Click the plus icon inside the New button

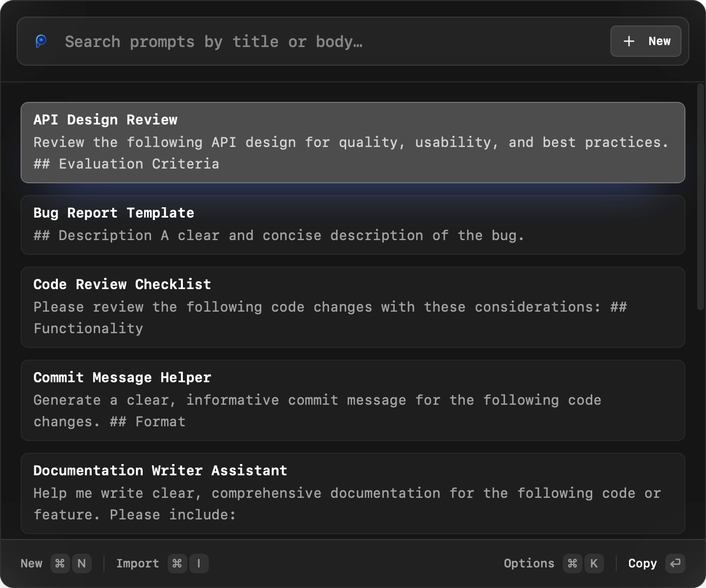click(628, 42)
